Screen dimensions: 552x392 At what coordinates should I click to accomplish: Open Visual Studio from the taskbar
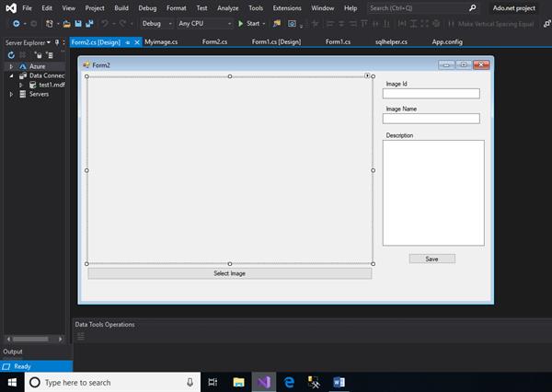click(263, 382)
